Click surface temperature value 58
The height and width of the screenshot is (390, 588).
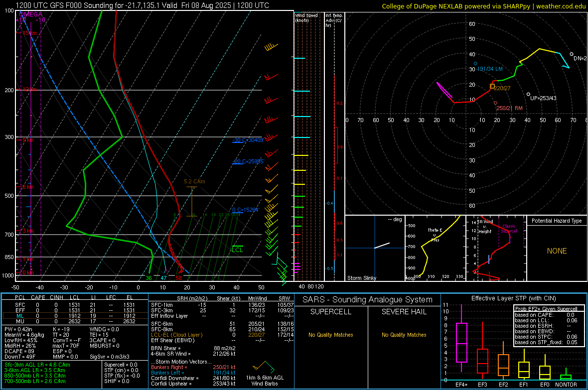point(178,278)
